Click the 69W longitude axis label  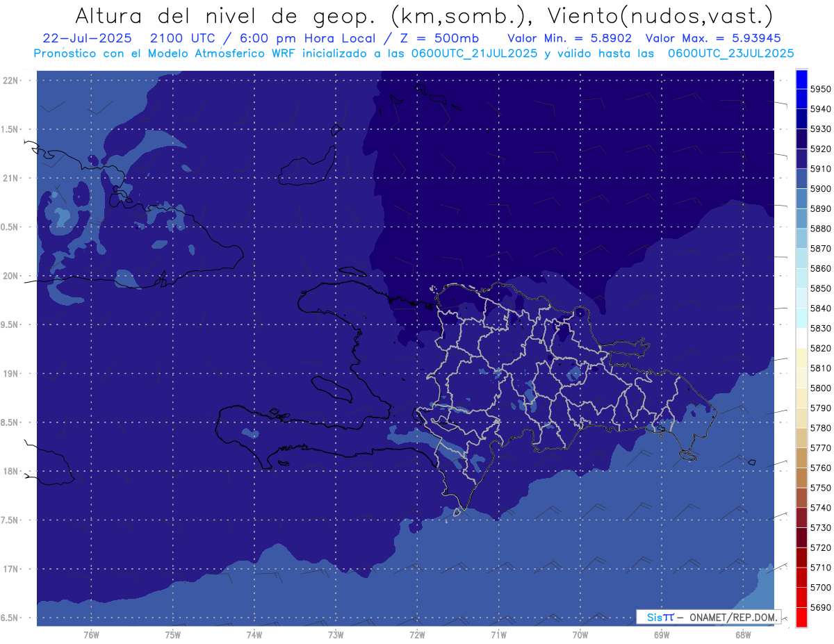pyautogui.click(x=662, y=635)
